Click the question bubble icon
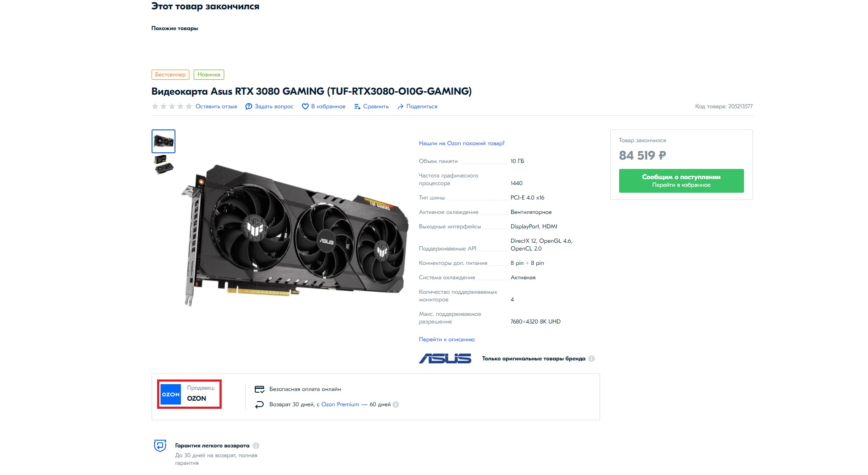Screen dimensions: 868x475 [x=249, y=107]
